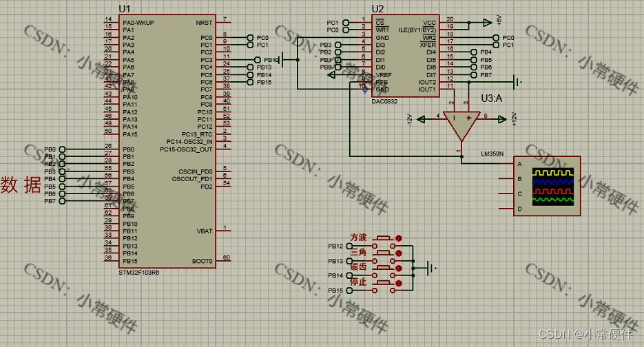Image resolution: width=644 pixels, height=347 pixels.
Task: Click the PB13 terminal on U1 PC4 pin
Action: point(250,67)
